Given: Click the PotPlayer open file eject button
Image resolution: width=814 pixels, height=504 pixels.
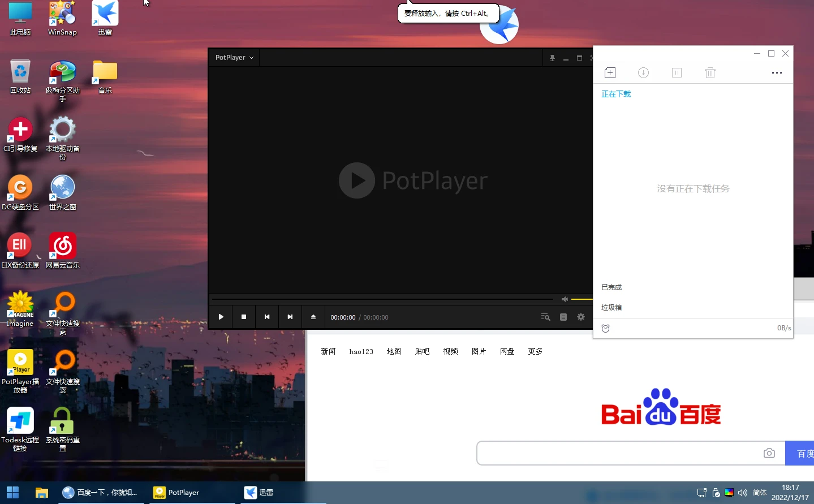Looking at the screenshot, I should pyautogui.click(x=313, y=317).
